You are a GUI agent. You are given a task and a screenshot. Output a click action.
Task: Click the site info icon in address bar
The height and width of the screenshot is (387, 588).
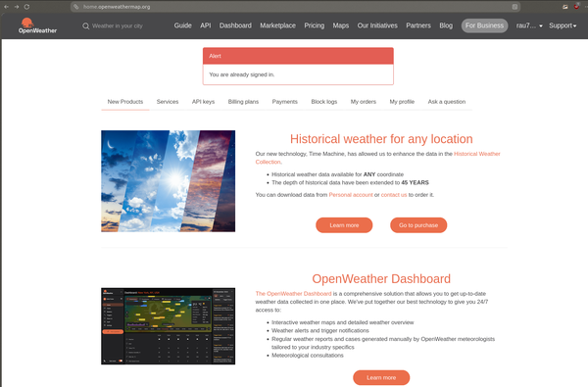[x=76, y=7]
